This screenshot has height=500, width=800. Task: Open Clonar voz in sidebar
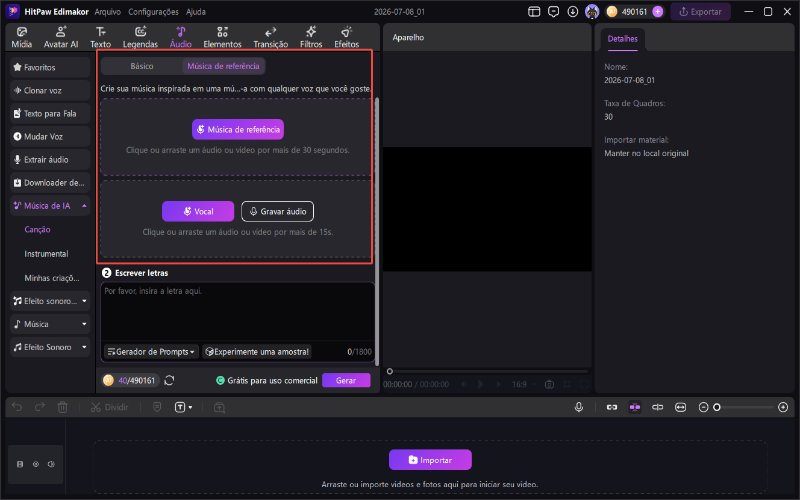coord(49,90)
